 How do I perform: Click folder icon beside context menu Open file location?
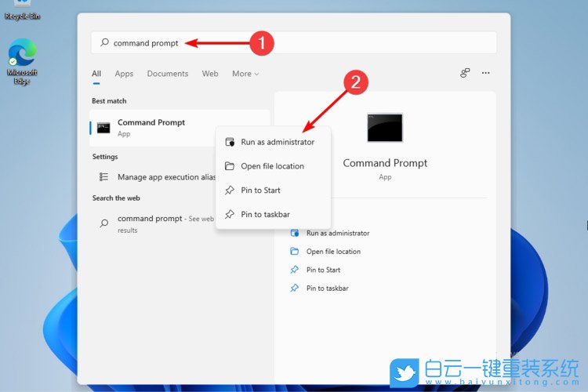pyautogui.click(x=230, y=165)
